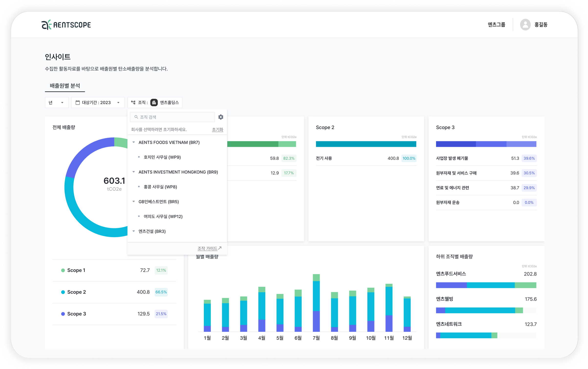Screen dimensions: 588x369
Task: Select 여의도 사무실 (WP12) item
Action: [163, 216]
